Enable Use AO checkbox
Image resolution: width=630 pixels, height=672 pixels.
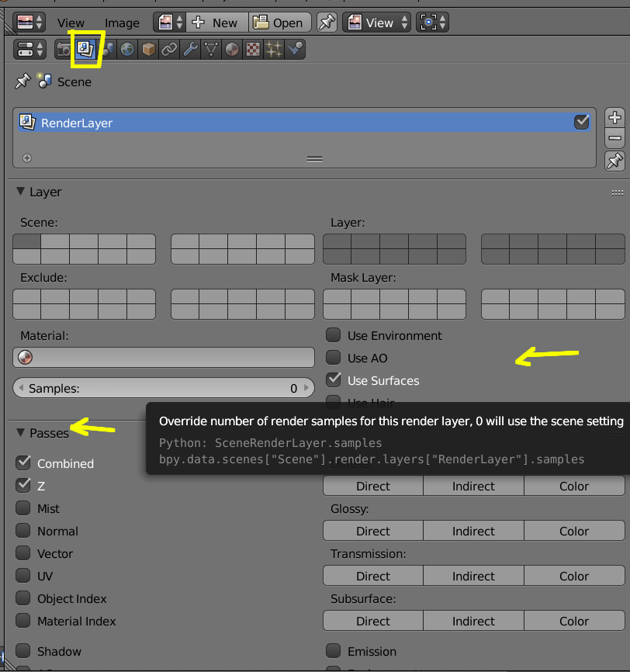pyautogui.click(x=334, y=358)
